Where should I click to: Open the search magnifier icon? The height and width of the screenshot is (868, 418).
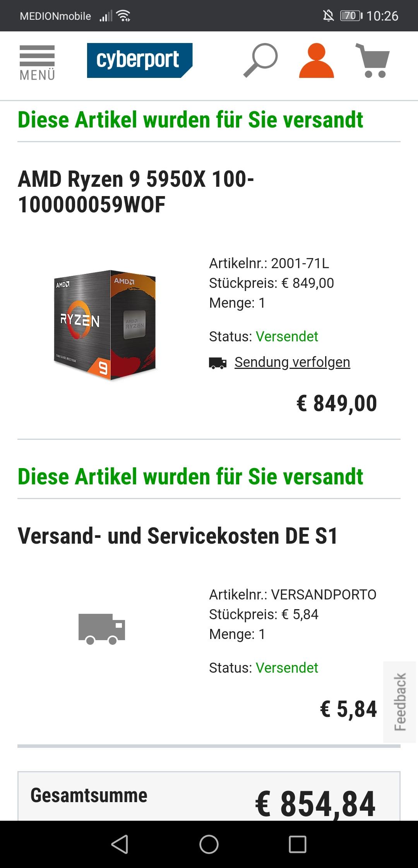pos(260,60)
